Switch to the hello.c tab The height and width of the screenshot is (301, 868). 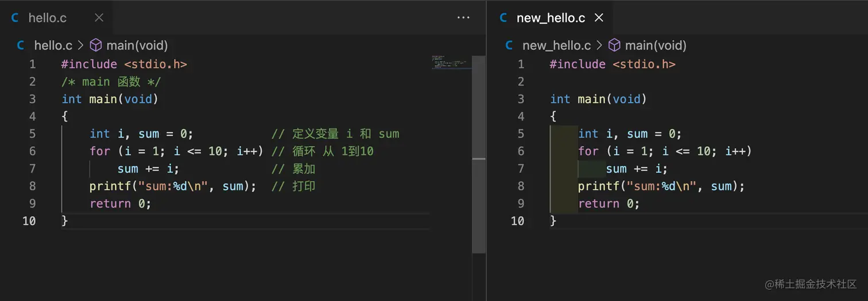pyautogui.click(x=56, y=18)
